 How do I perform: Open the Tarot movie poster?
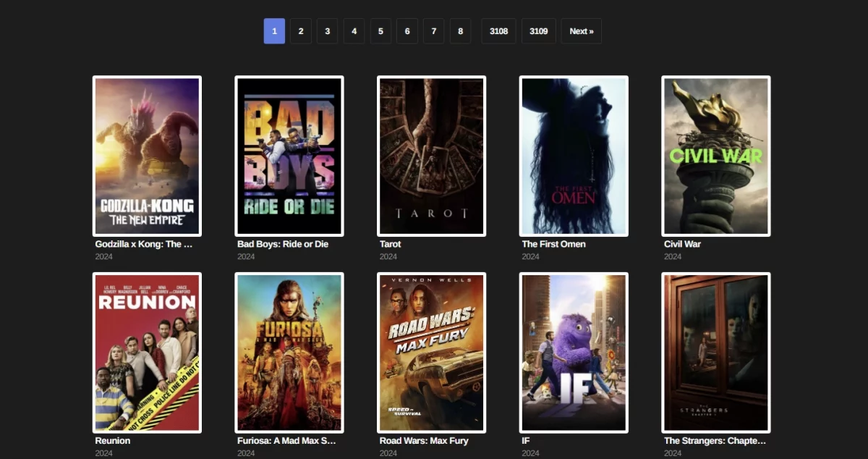coord(431,156)
